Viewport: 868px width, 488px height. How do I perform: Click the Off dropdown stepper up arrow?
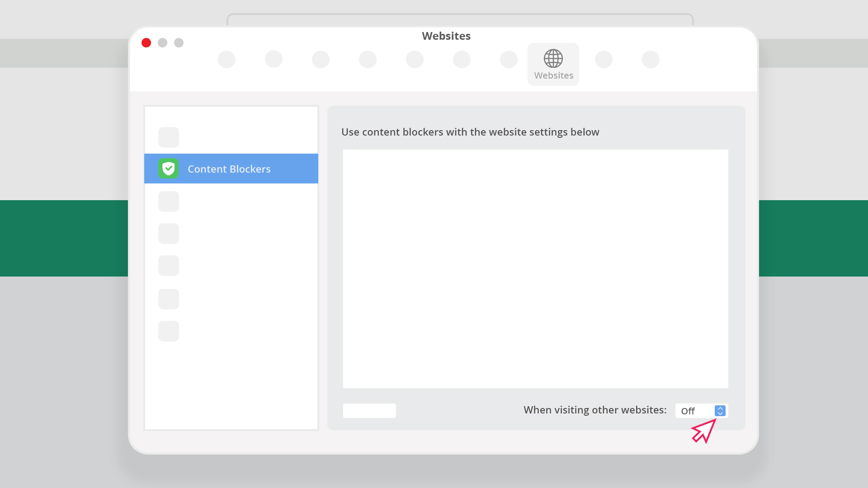point(720,408)
